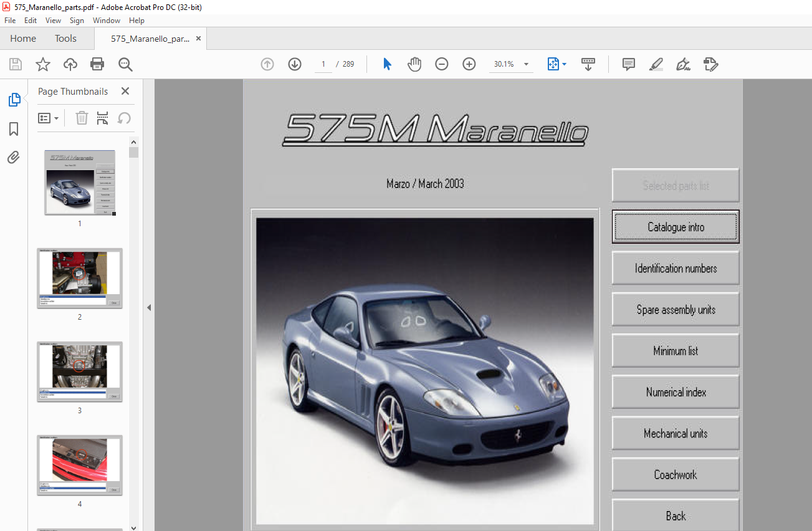
Task: Enable scrolling mode read icon
Action: pos(588,64)
